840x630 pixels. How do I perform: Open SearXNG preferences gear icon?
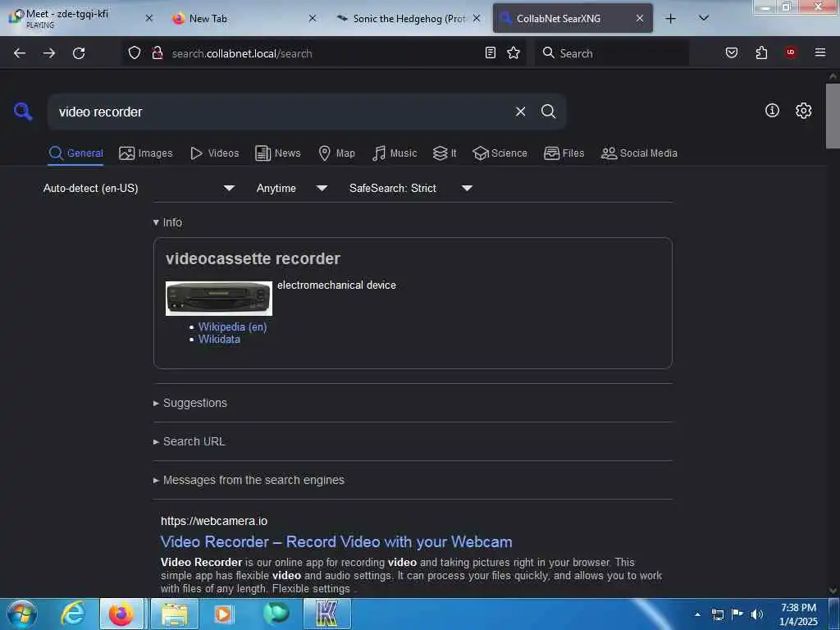(804, 111)
